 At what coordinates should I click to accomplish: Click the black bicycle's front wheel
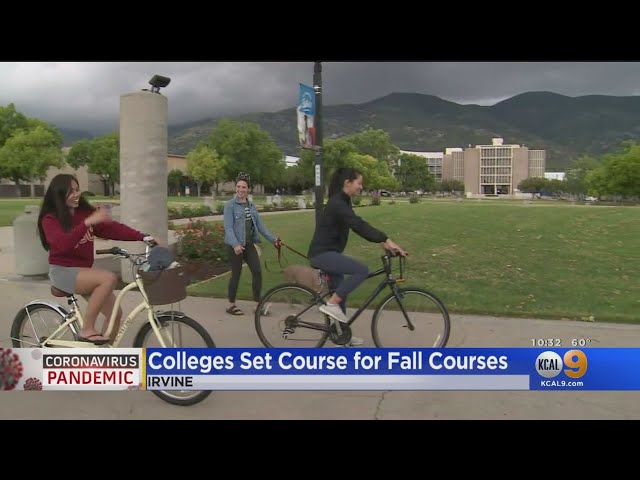point(410,318)
